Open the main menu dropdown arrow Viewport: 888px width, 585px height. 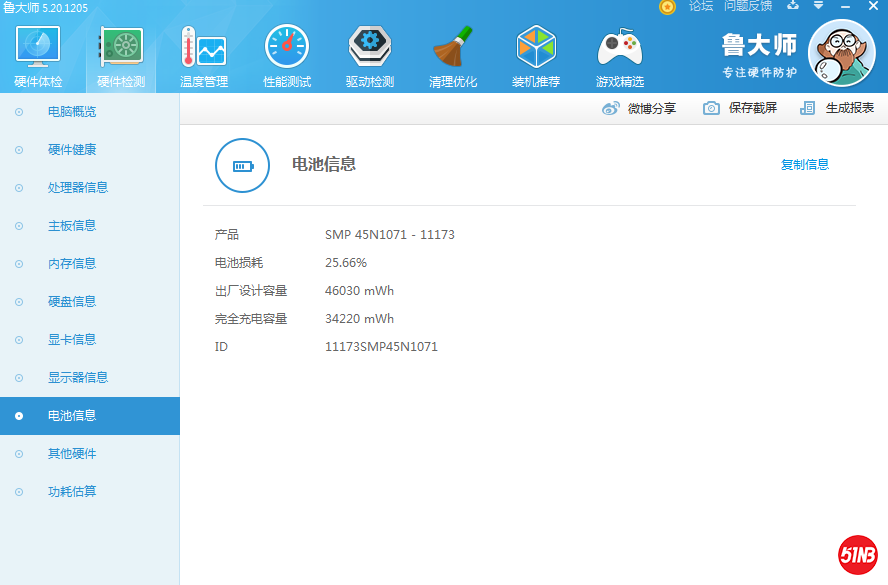click(x=819, y=6)
